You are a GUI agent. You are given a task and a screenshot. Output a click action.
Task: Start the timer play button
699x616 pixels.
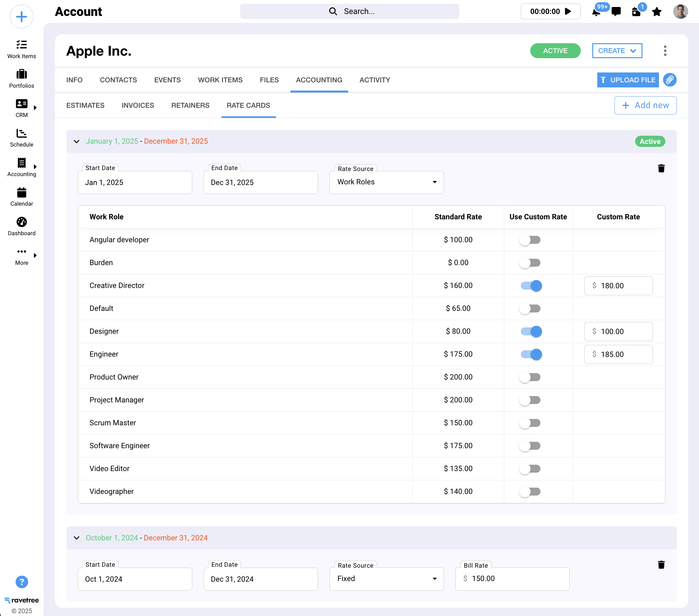pos(568,12)
